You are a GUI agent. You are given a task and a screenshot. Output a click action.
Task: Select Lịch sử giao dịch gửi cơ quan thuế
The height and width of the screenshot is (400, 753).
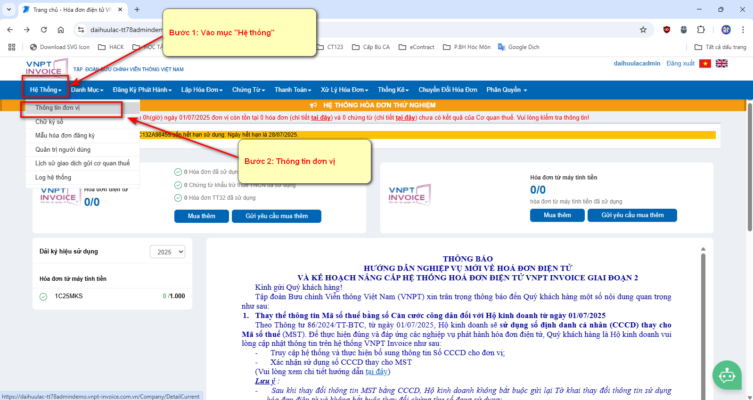[x=83, y=164]
